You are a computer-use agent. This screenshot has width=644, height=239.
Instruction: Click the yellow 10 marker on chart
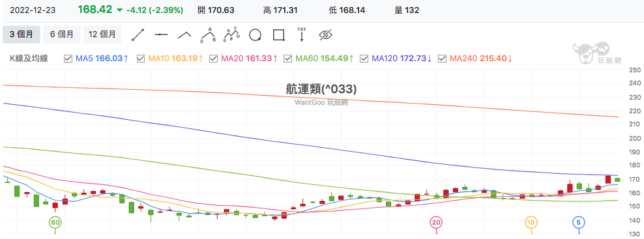coord(531,223)
